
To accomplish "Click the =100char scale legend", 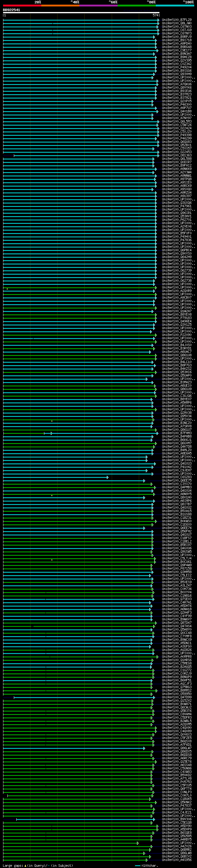I will (146, 865).
